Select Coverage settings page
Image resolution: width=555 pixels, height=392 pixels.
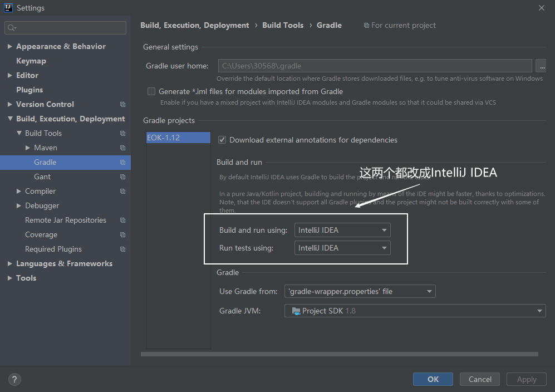click(41, 235)
